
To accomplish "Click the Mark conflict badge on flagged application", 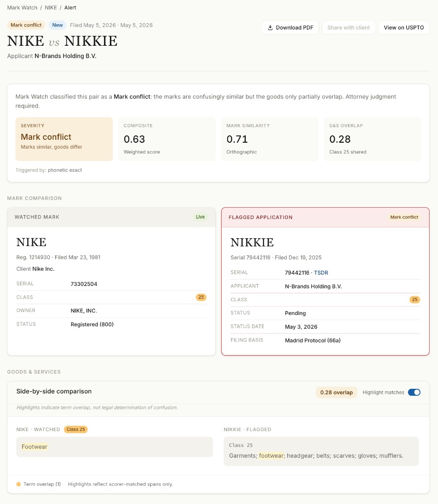I will click(x=404, y=217).
